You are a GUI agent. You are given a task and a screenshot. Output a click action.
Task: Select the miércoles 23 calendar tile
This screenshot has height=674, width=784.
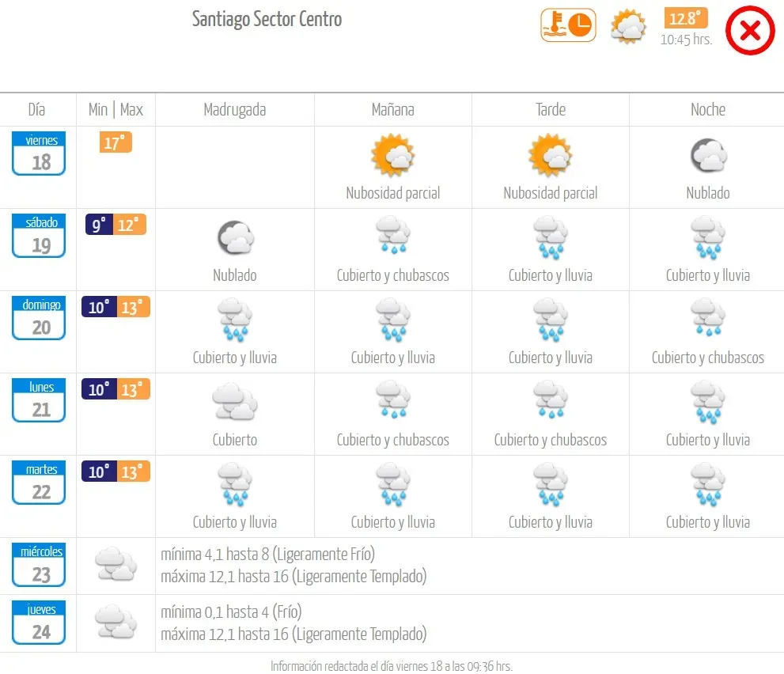click(39, 565)
